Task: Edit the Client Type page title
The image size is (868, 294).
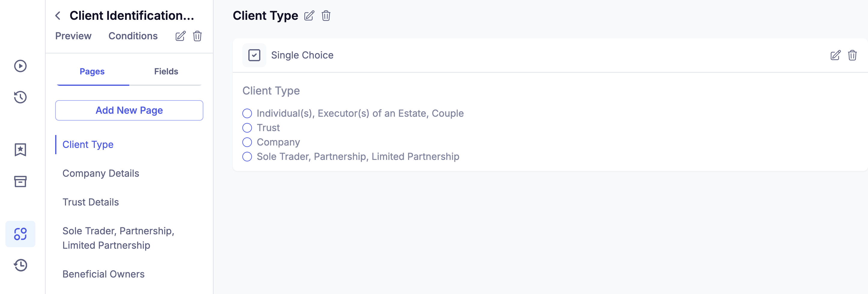Action: [309, 16]
